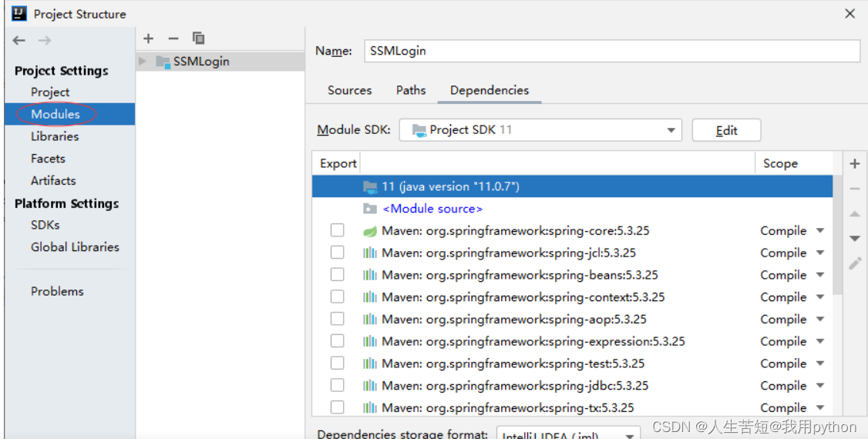Open Scope dropdown for spring-expression
The image size is (868, 442).
tap(820, 341)
